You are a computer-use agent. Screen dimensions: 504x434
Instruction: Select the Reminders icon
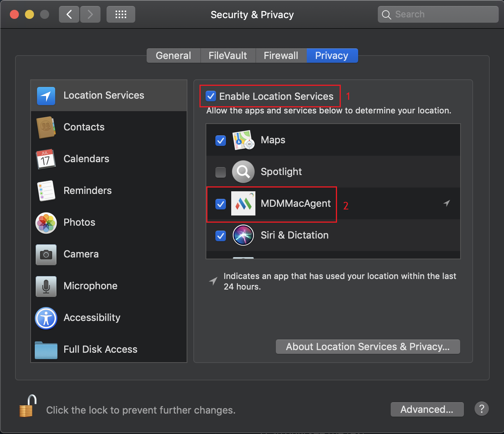coord(45,191)
